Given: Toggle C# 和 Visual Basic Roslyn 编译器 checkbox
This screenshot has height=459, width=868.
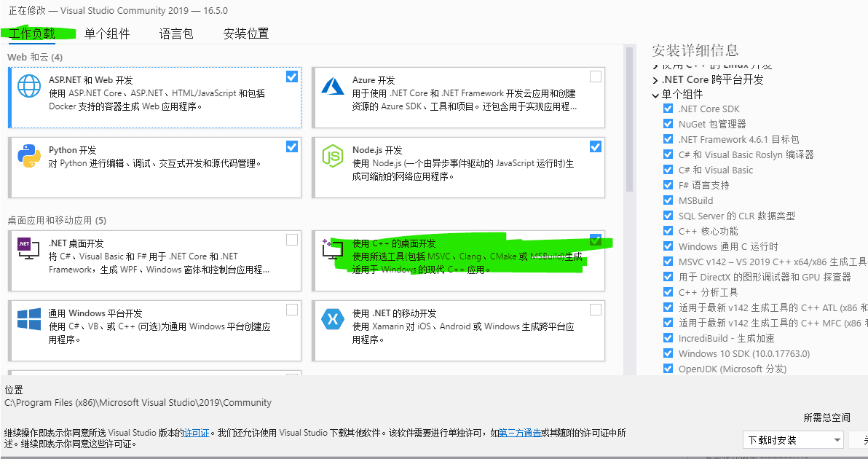Looking at the screenshot, I should tap(668, 154).
